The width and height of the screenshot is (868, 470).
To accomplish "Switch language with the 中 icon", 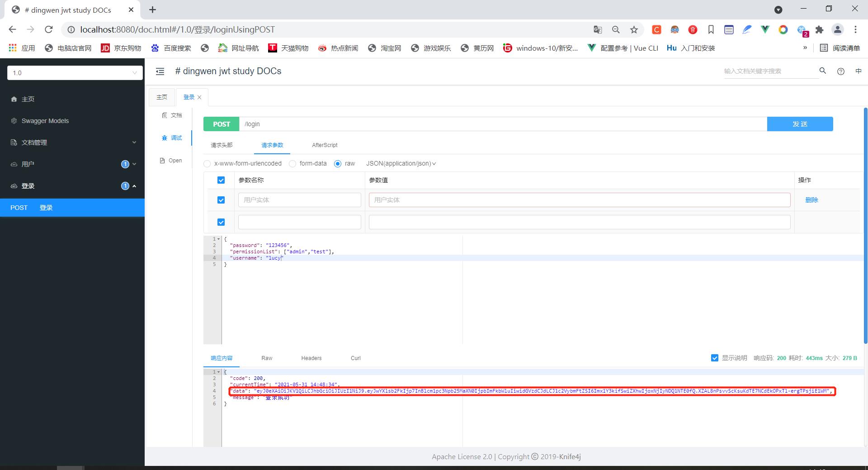I will 859,71.
